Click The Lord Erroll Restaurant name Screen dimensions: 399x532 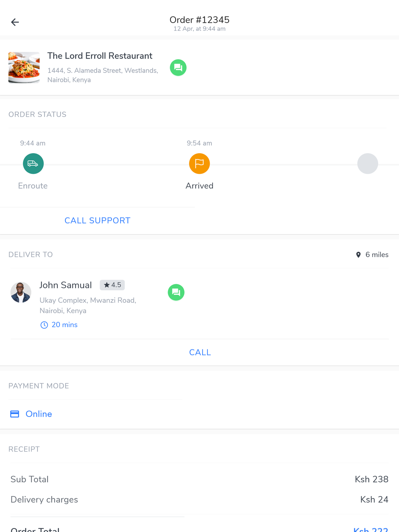pyautogui.click(x=100, y=56)
